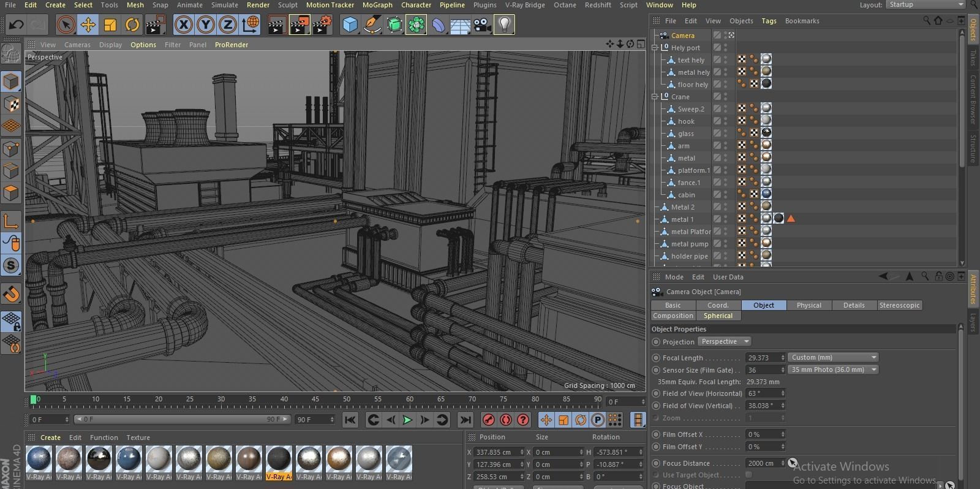Screen dimensions: 980x489
Task: Select Model mode cube icon
Action: [x=11, y=81]
